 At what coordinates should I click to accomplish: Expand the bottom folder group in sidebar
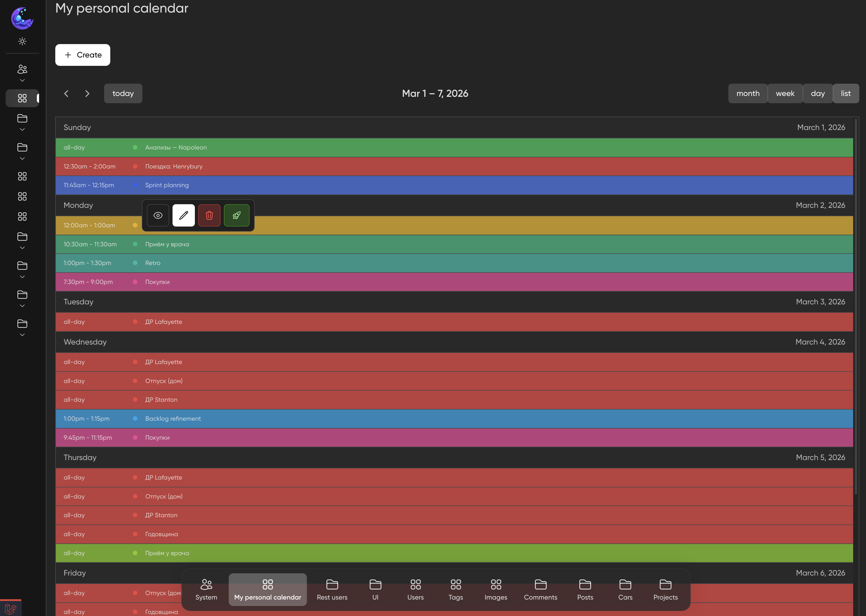point(22,334)
